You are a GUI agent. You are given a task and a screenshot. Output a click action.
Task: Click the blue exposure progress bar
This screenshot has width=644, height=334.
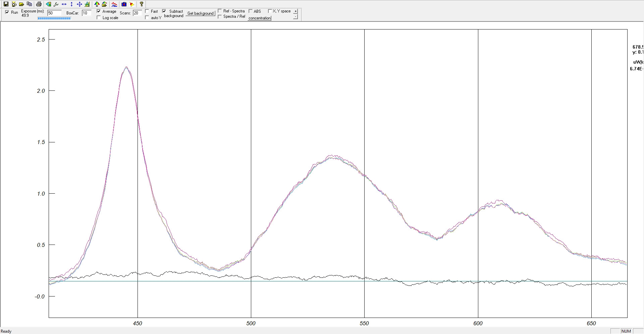[54, 18]
